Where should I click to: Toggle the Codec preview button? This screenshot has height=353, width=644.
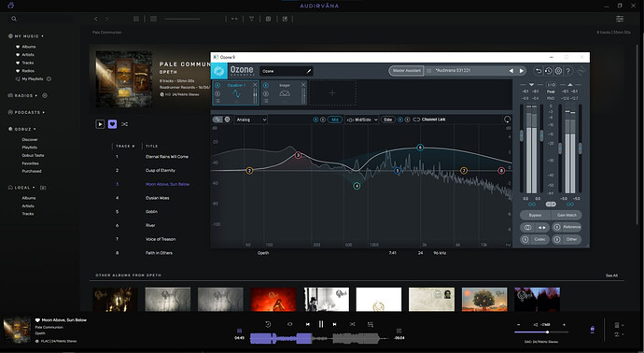(x=535, y=239)
